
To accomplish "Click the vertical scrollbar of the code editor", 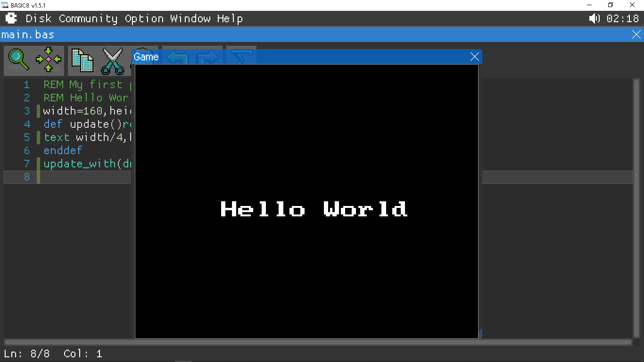I will pos(636,207).
